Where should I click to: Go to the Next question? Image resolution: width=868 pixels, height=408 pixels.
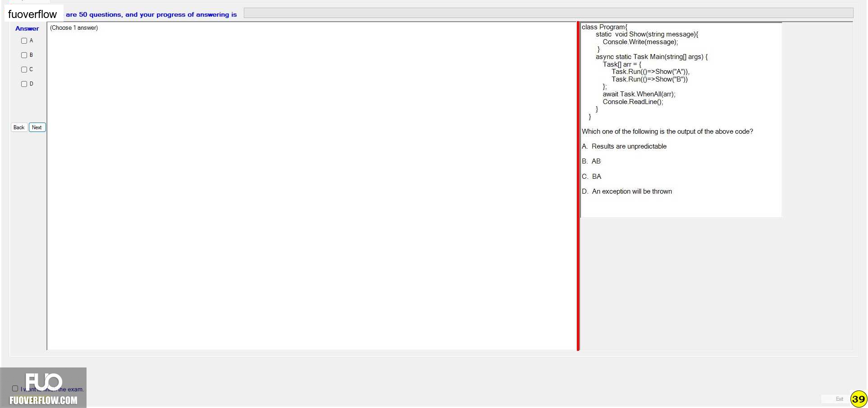(x=37, y=127)
